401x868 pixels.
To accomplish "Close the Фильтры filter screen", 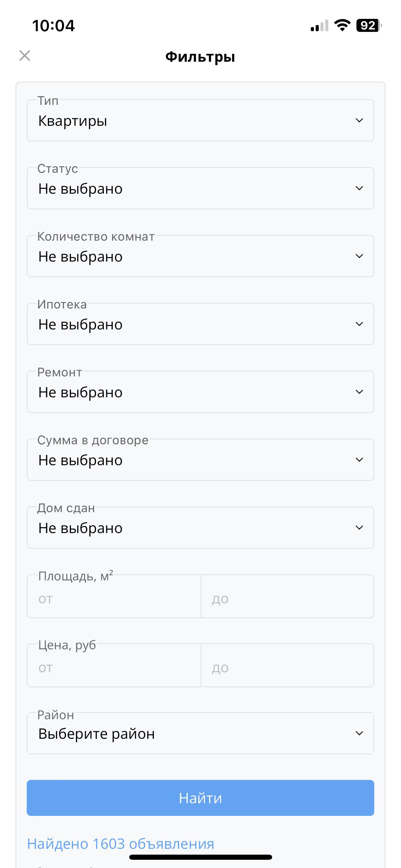I will (25, 56).
